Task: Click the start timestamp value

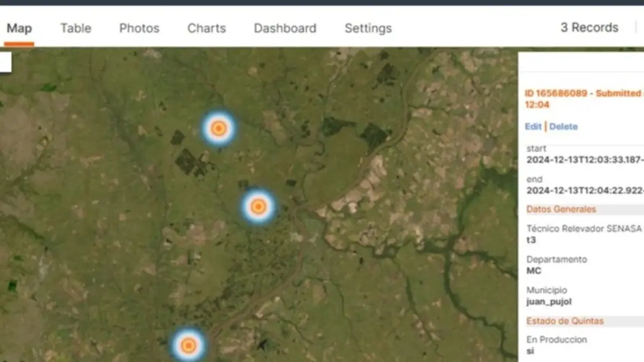Action: [585, 160]
